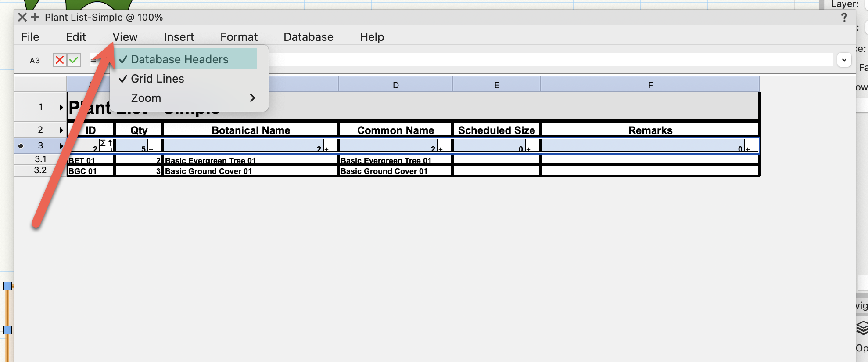Open the Format menu

(x=239, y=37)
